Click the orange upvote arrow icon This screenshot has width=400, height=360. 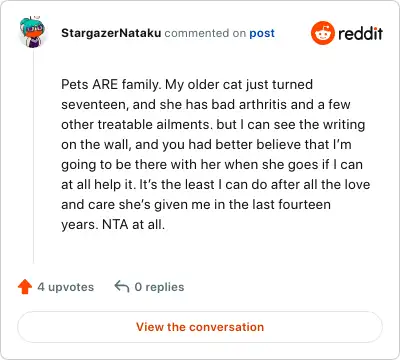[x=25, y=287]
